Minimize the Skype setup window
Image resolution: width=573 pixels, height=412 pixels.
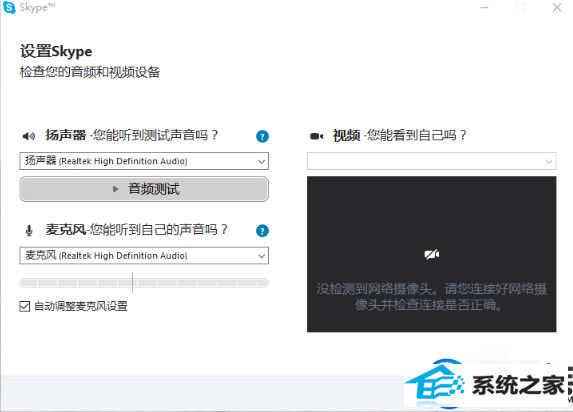coord(485,8)
